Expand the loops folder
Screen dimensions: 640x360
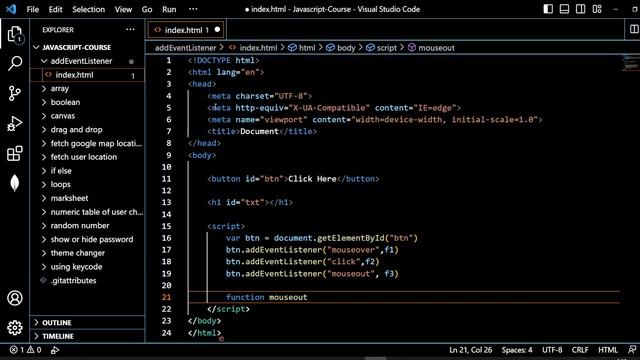click(87, 184)
